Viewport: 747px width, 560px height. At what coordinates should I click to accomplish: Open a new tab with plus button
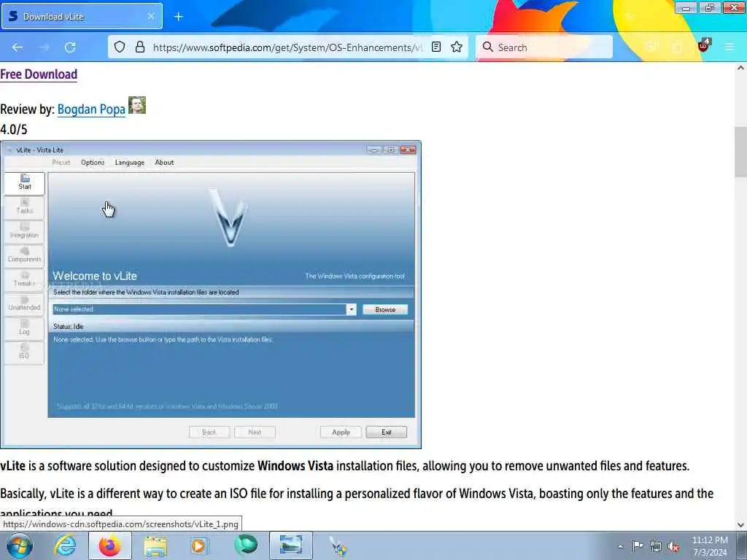(179, 17)
